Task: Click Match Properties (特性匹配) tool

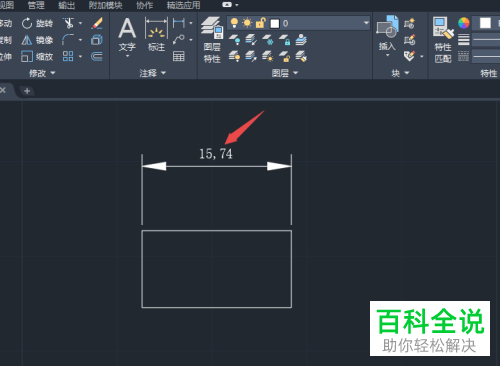Action: [x=443, y=40]
